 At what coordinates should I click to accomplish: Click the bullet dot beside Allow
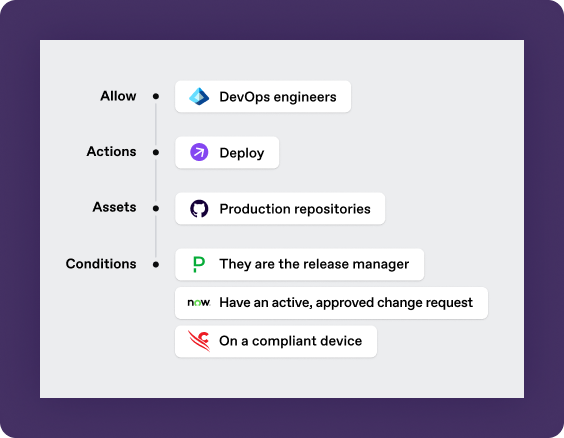pyautogui.click(x=156, y=96)
